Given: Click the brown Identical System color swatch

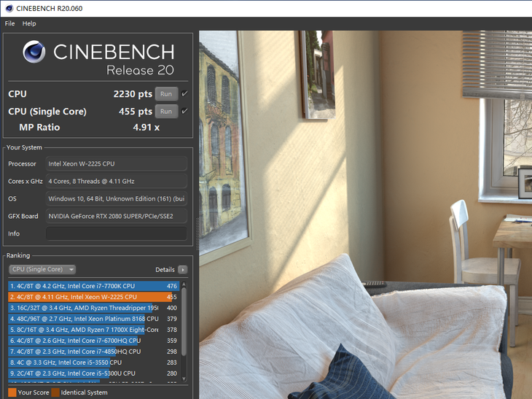Looking at the screenshot, I should pos(55,392).
